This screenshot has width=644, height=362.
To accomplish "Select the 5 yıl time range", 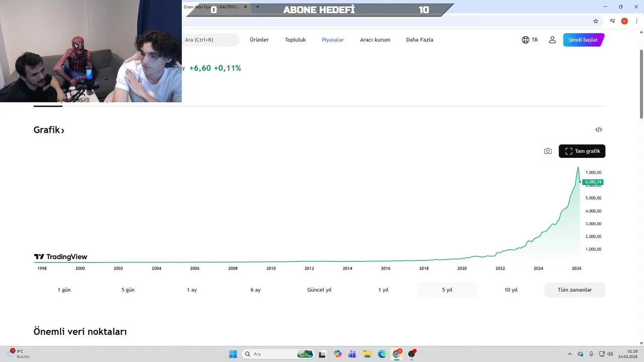I will point(447,290).
